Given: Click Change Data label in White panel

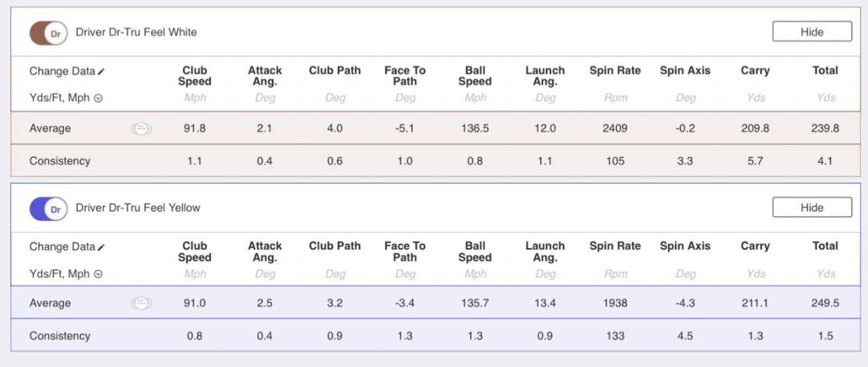Looking at the screenshot, I should [x=62, y=72].
